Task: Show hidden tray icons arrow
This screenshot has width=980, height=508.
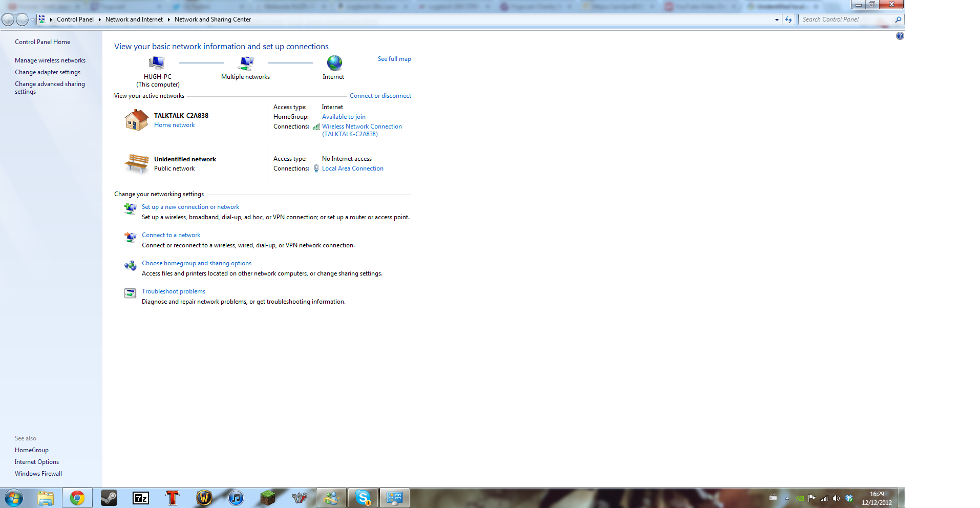Action: tap(787, 498)
